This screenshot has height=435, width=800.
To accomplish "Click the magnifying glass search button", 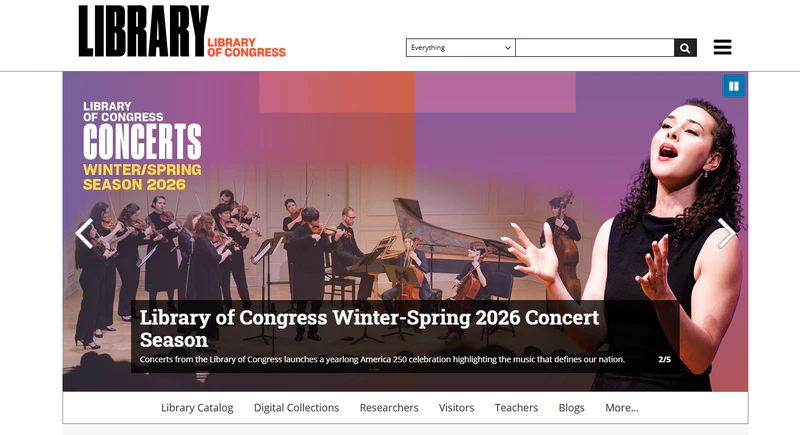I will (685, 48).
